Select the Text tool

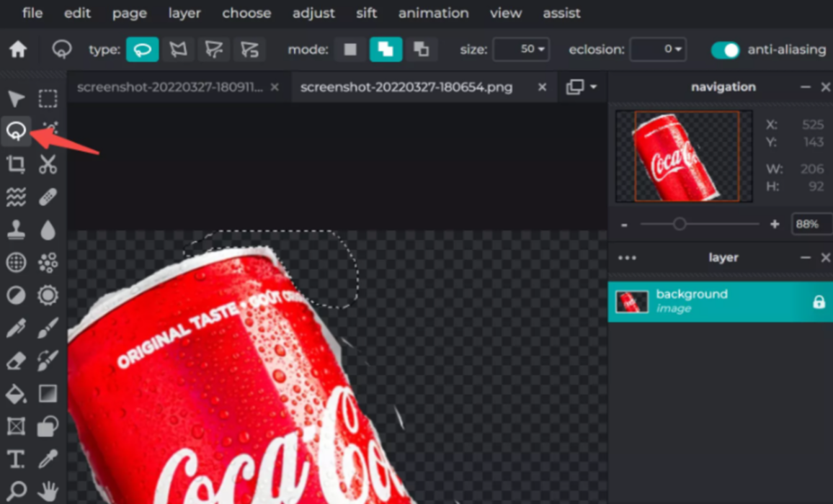[16, 459]
